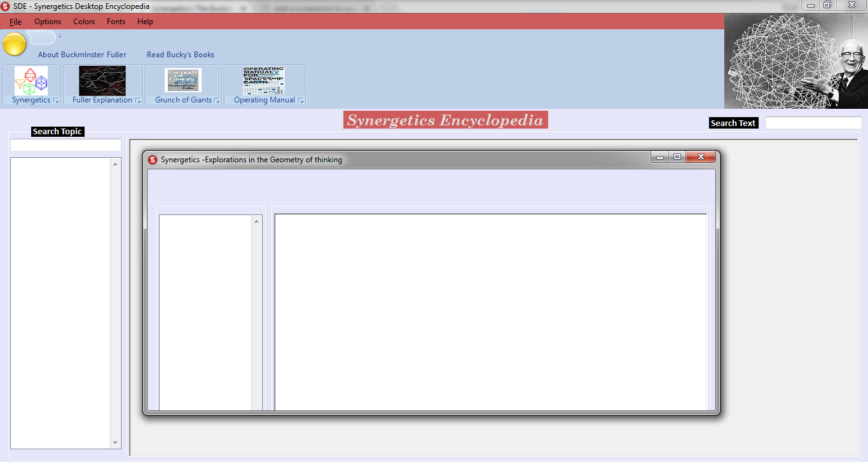Restore down the SDE main window

click(x=827, y=5)
